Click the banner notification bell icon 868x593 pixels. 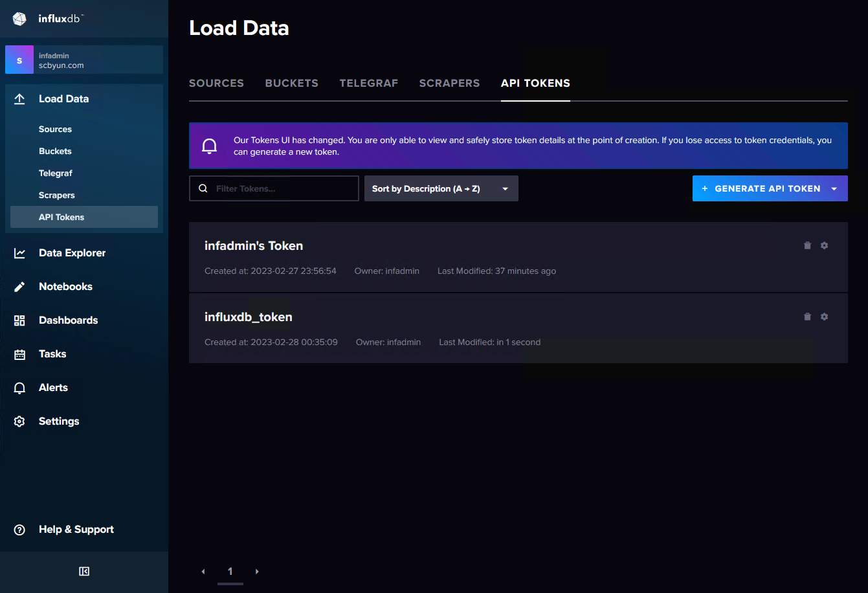tap(209, 146)
